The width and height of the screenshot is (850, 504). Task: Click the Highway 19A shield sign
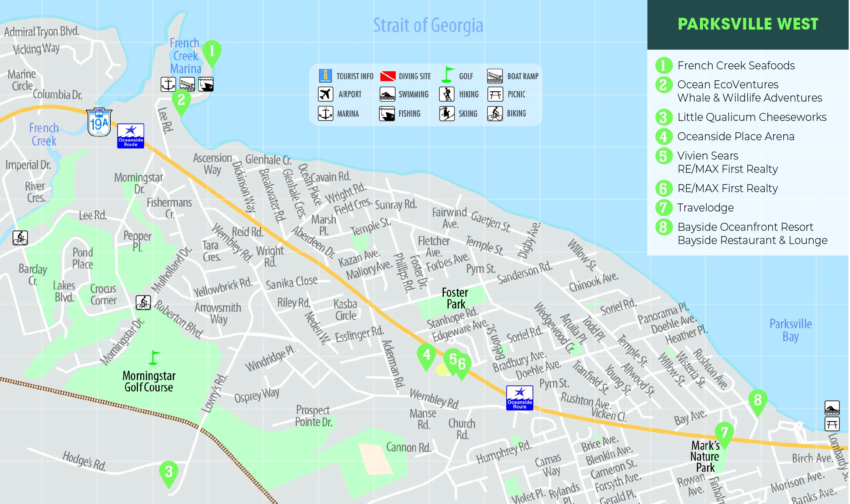(x=99, y=122)
